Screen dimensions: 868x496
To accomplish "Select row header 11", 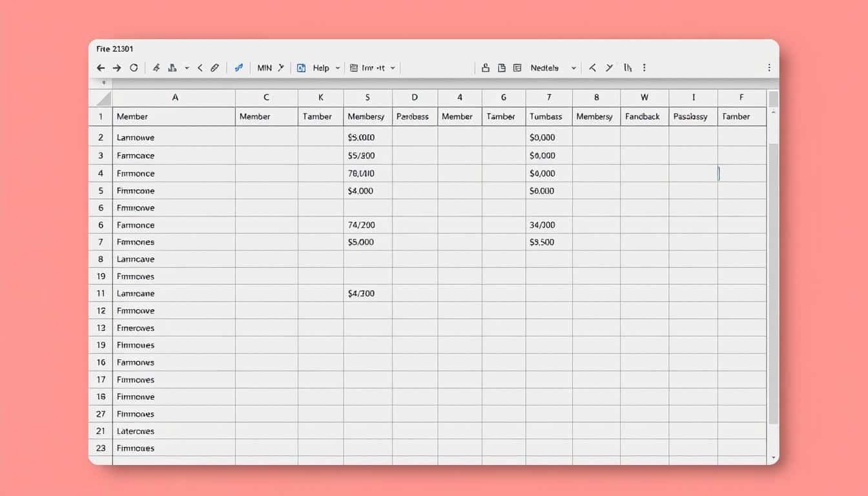I will tap(101, 293).
